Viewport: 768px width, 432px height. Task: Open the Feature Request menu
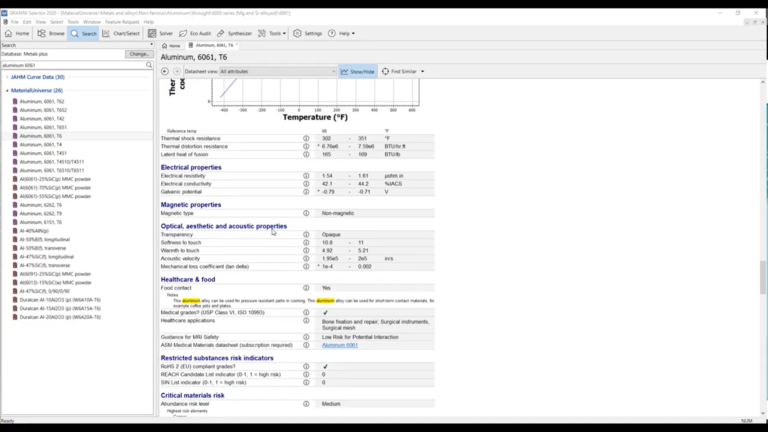(x=122, y=22)
